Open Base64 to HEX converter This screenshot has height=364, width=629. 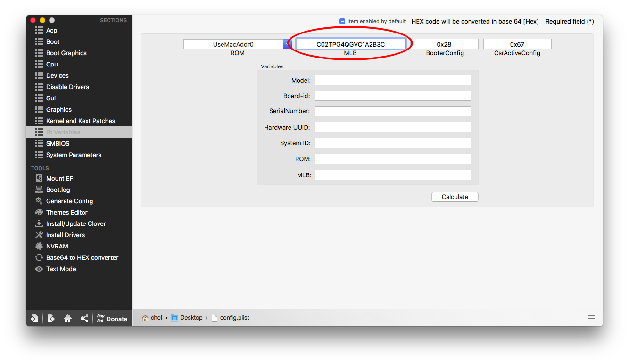(77, 257)
